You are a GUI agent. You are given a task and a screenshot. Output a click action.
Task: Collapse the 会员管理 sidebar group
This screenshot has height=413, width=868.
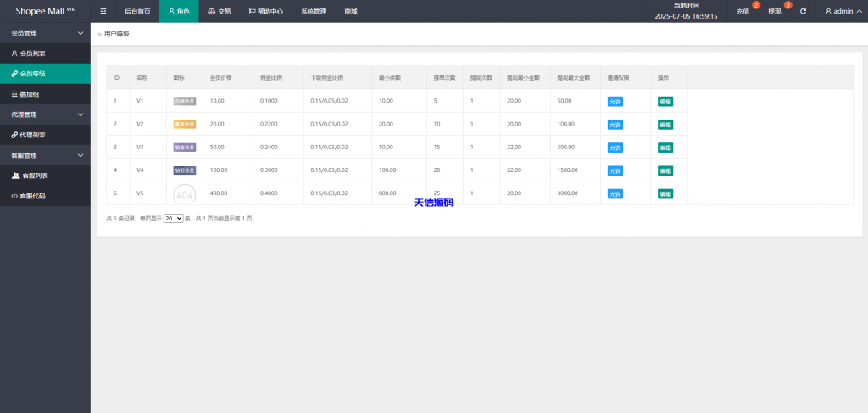[45, 33]
